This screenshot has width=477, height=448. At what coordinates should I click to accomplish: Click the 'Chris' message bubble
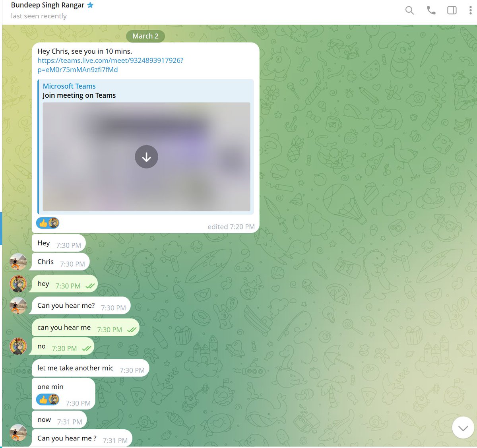point(60,262)
